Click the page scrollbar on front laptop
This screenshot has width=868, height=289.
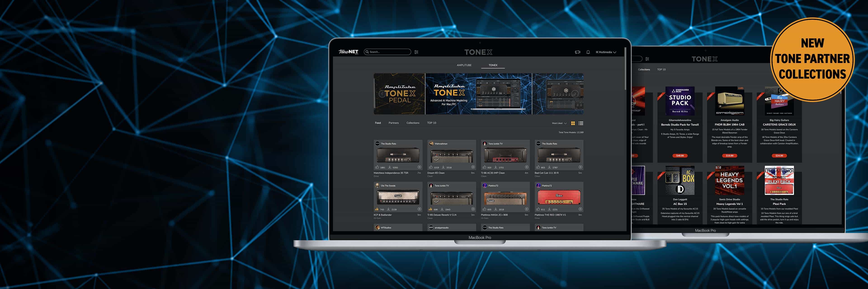[625, 69]
